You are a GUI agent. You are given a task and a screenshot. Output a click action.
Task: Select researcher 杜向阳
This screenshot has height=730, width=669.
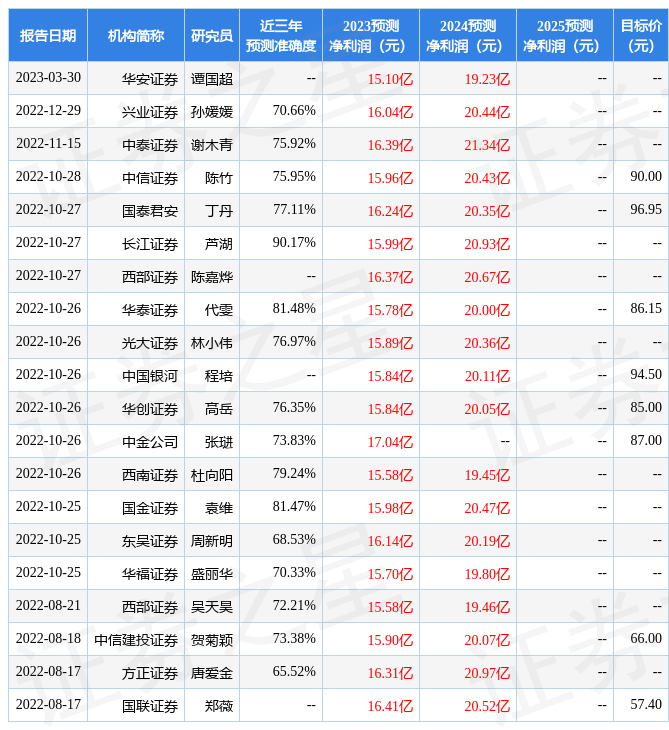(x=212, y=475)
